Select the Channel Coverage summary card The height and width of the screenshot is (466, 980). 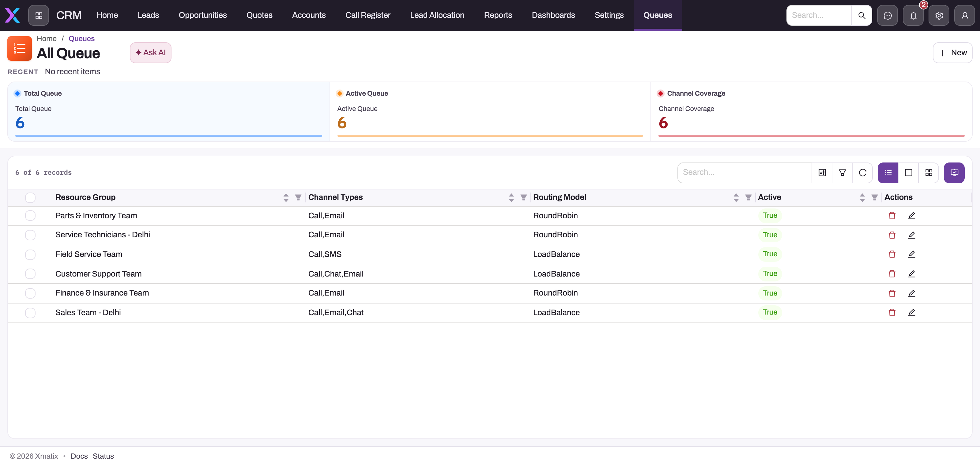(812, 112)
